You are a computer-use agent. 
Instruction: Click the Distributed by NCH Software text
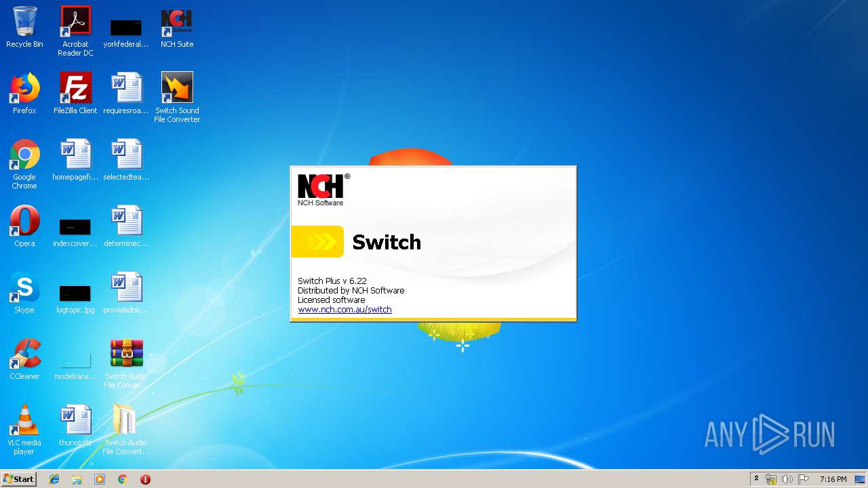(x=351, y=290)
